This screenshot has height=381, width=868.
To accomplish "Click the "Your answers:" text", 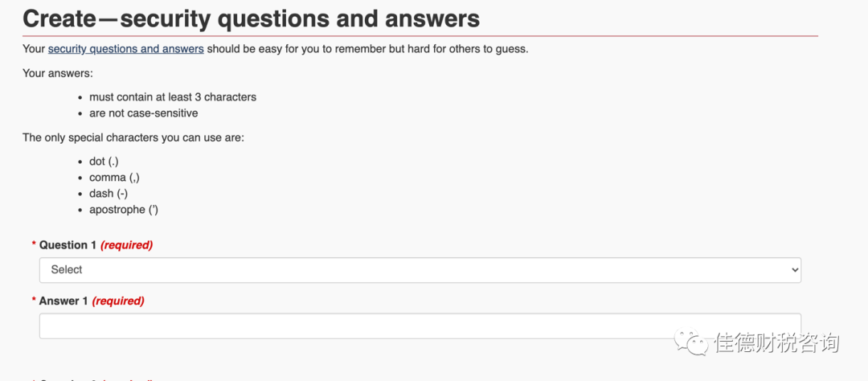I will (58, 73).
